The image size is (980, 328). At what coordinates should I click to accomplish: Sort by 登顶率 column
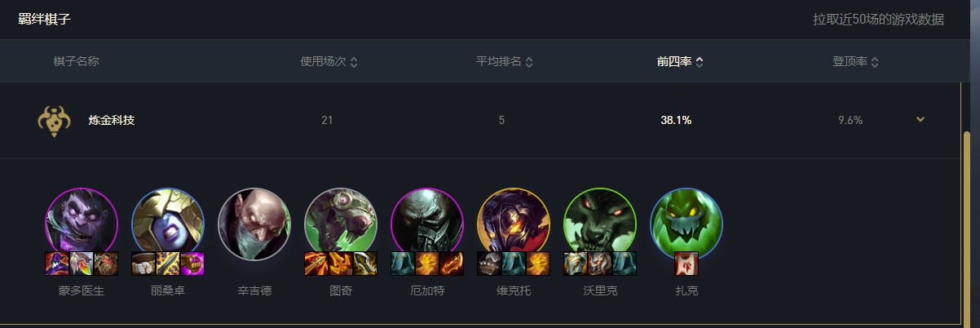(855, 62)
